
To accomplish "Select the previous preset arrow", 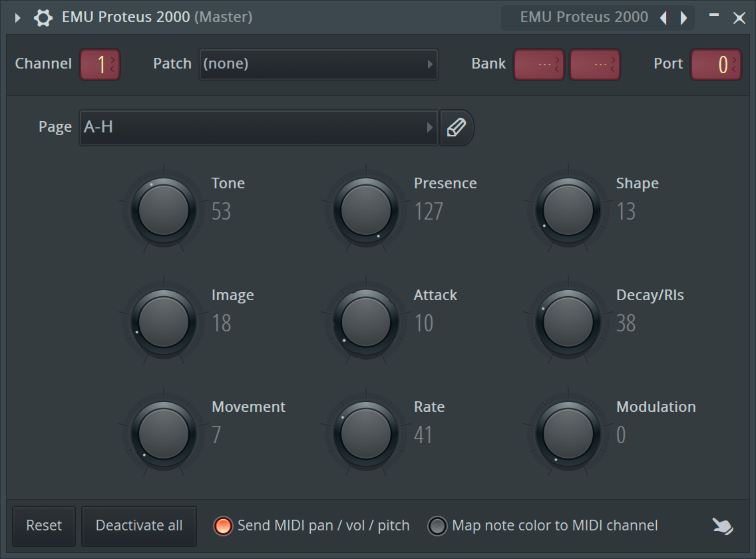I will point(663,17).
